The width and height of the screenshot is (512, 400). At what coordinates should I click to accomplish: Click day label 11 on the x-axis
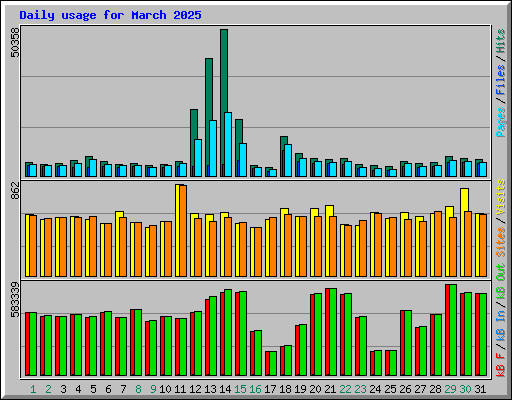pos(180,389)
